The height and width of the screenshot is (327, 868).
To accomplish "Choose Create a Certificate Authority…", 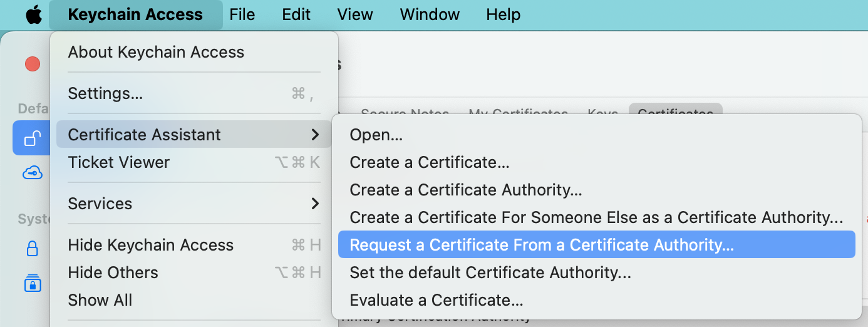I will coord(466,190).
